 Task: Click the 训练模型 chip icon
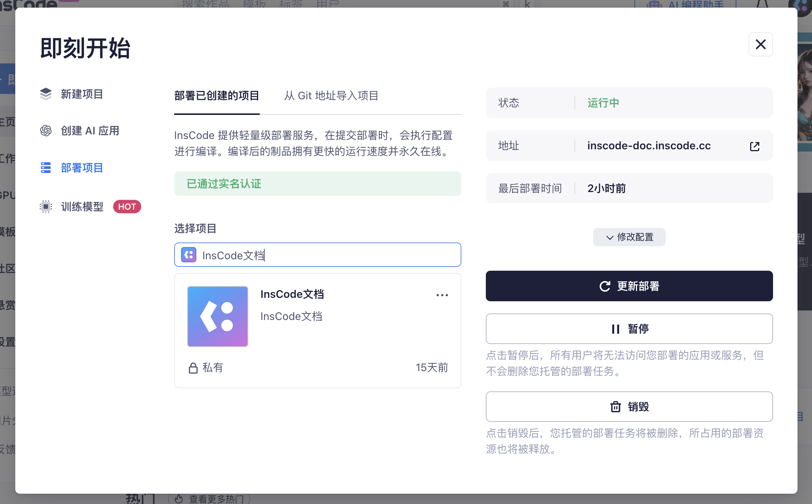point(46,207)
